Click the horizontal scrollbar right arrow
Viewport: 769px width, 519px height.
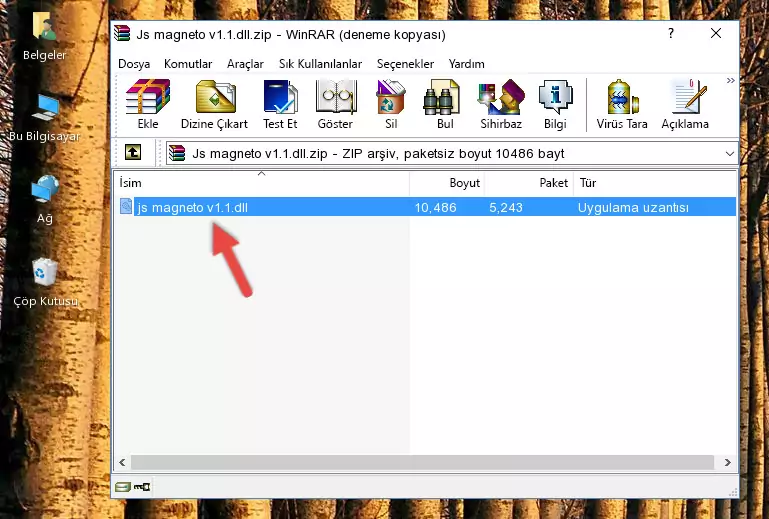click(x=727, y=462)
